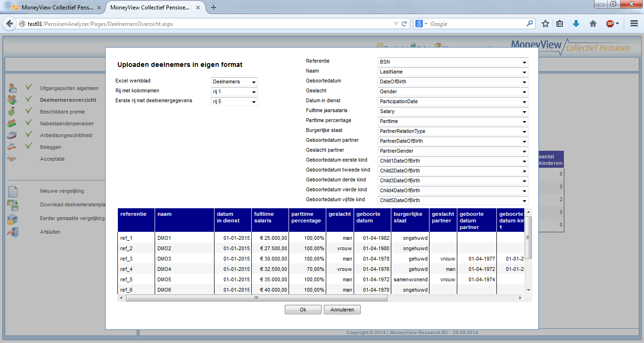Open the Eerste rij met deelnemergegevens dropdown
This screenshot has width=644, height=343.
[x=234, y=101]
